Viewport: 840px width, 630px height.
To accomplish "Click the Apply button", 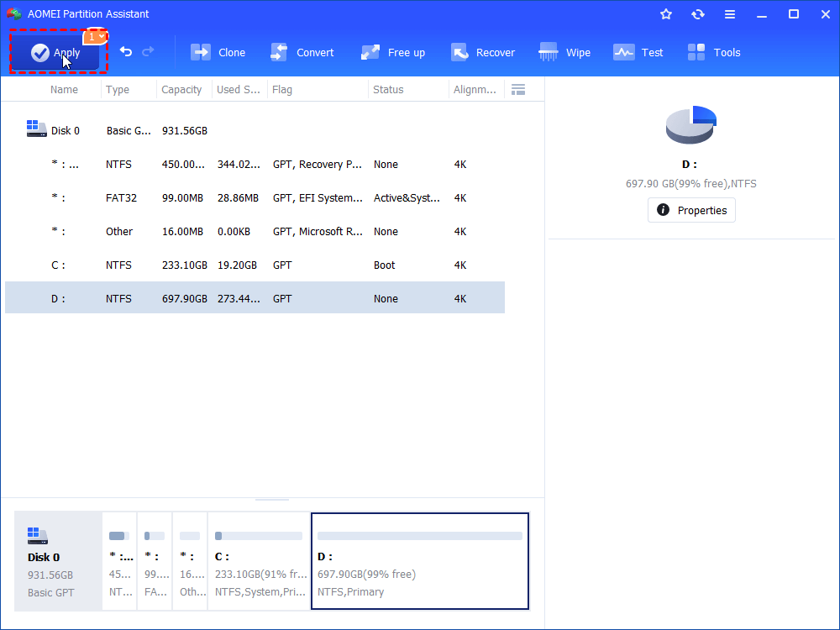I will click(x=55, y=53).
